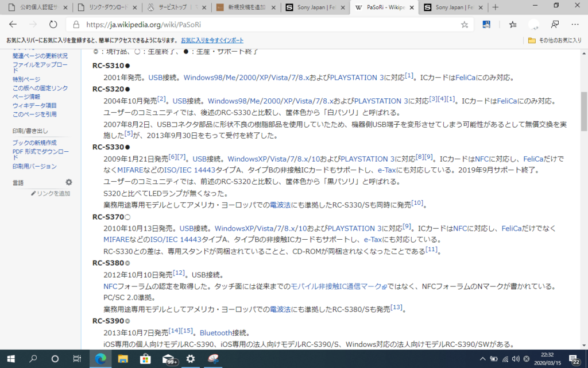
Task: Click PDF 形式でダウンロード in the sidebar
Action: point(41,154)
